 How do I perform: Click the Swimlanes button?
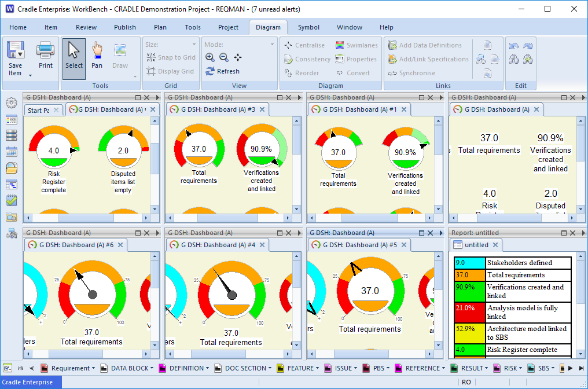(x=357, y=45)
